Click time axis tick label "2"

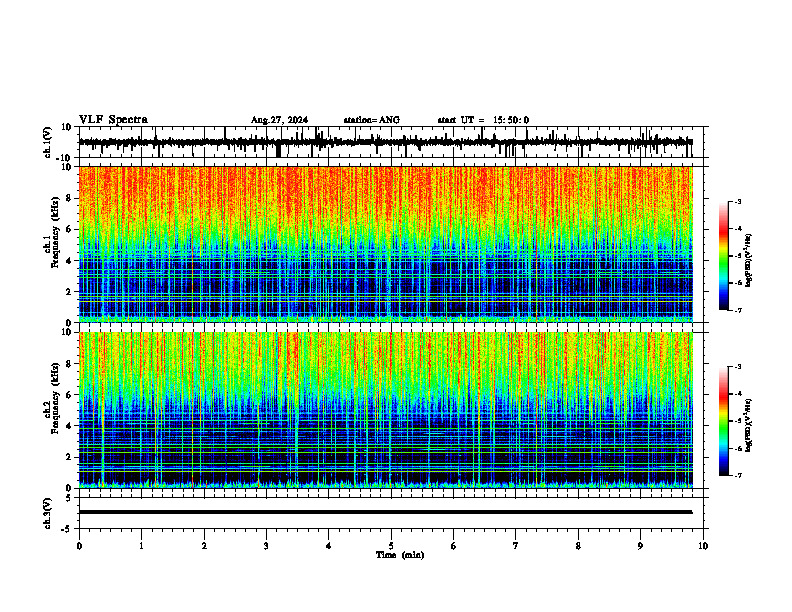point(204,546)
